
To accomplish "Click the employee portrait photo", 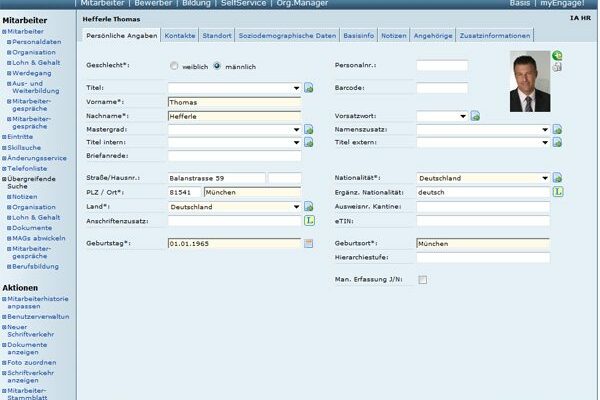I will click(x=530, y=82).
